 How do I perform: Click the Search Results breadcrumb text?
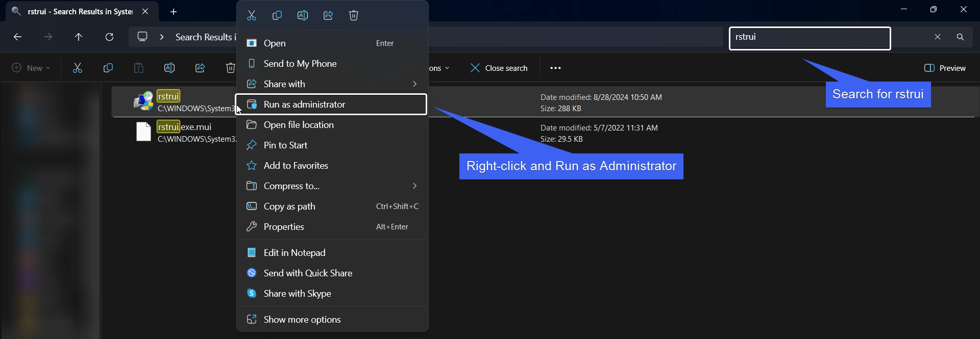205,37
